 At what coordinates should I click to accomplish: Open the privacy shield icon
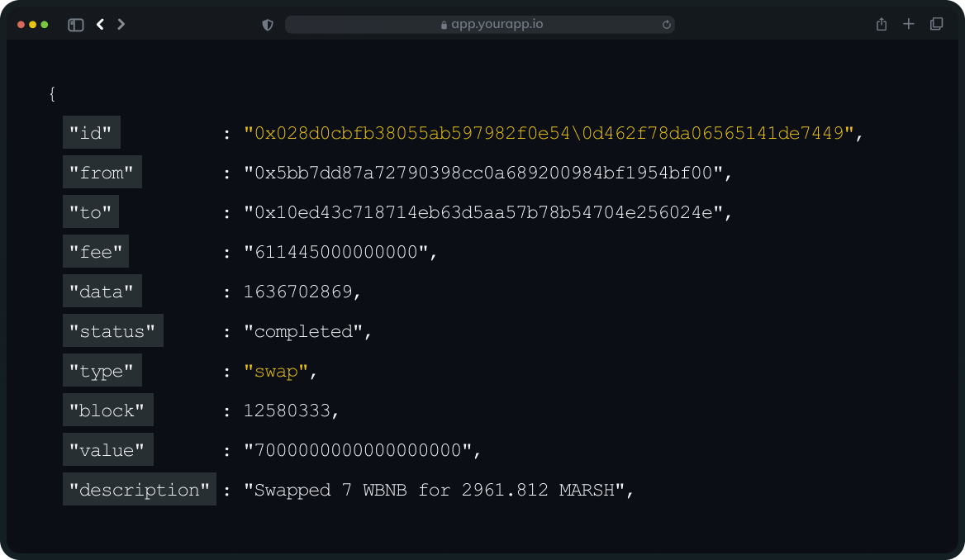(x=268, y=25)
